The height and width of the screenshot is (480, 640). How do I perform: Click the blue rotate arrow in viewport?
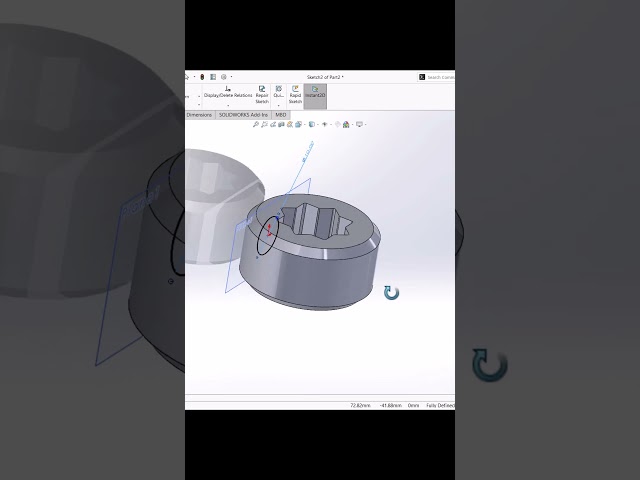(x=391, y=292)
